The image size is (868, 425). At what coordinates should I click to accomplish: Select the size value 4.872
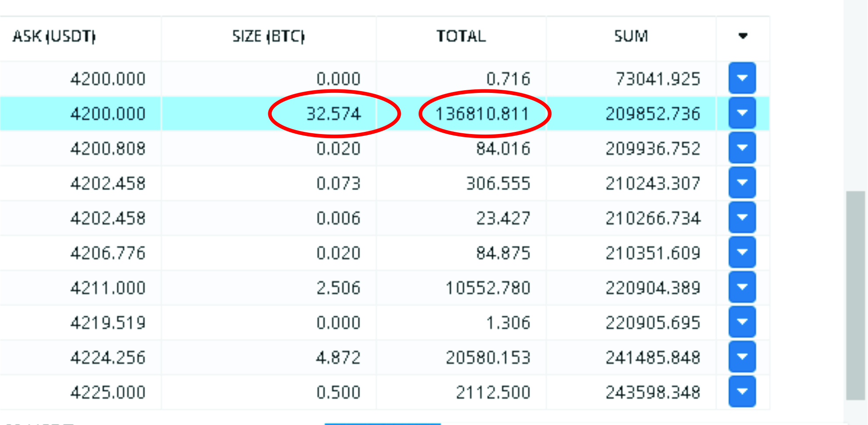pyautogui.click(x=338, y=358)
